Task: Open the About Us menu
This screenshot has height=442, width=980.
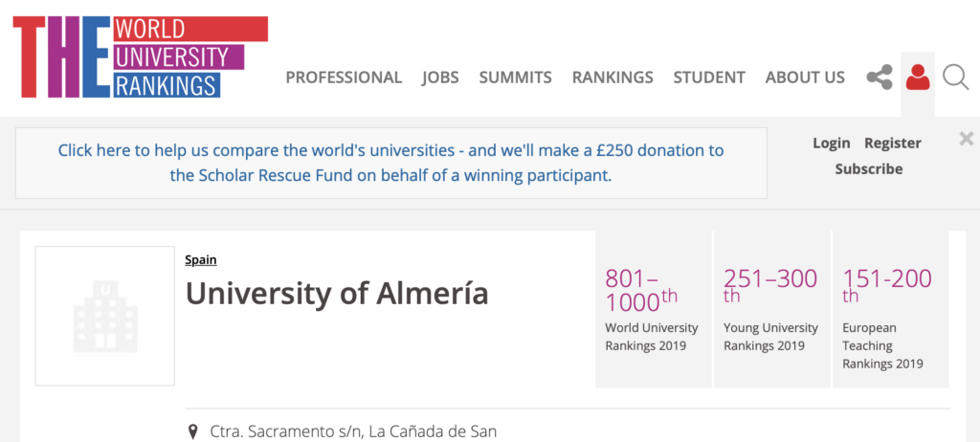Action: click(805, 77)
